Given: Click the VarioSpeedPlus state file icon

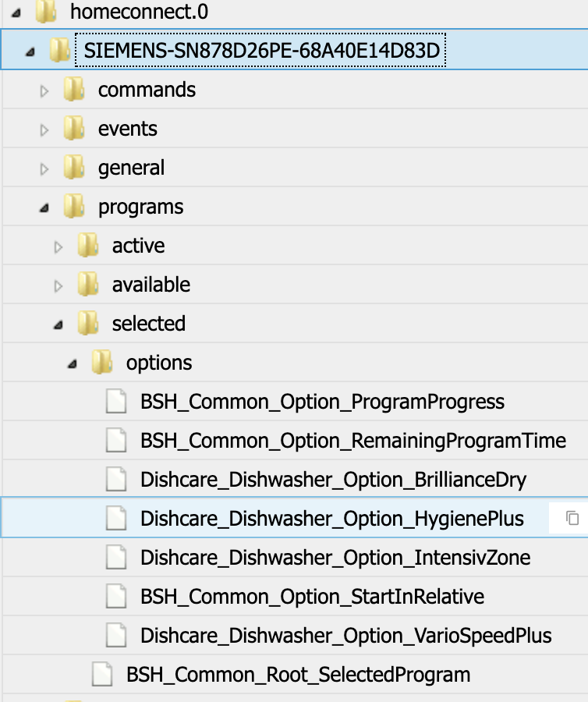Looking at the screenshot, I should click(x=116, y=635).
